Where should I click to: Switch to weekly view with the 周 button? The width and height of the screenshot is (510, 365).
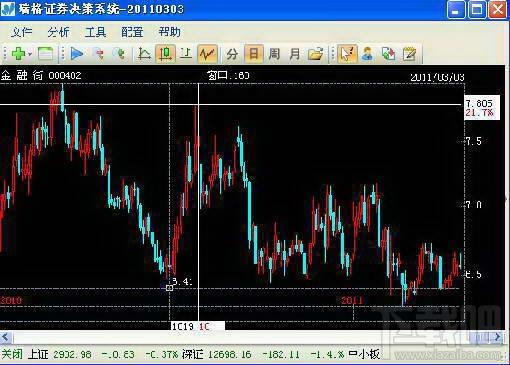tap(274, 54)
